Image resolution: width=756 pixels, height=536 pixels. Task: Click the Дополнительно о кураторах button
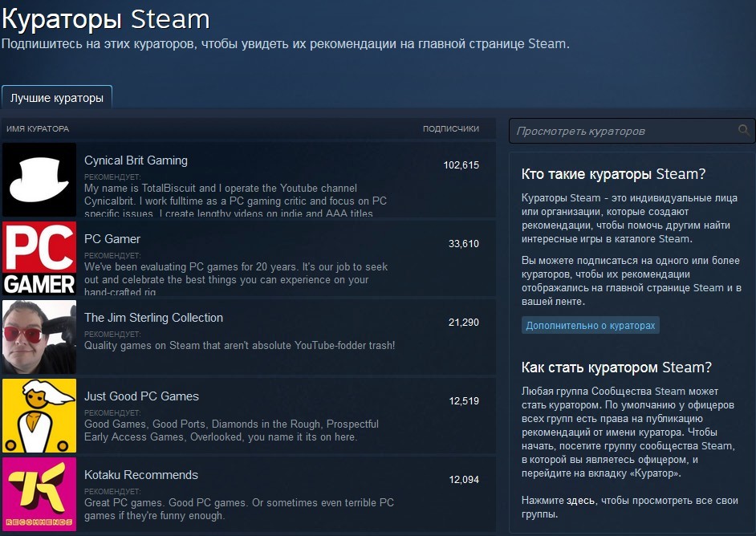pos(590,325)
